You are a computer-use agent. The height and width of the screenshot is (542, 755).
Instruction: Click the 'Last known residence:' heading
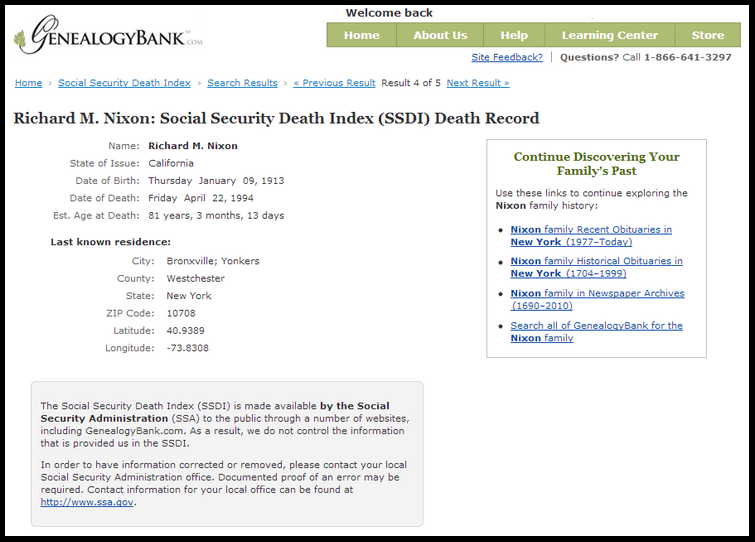pos(111,242)
